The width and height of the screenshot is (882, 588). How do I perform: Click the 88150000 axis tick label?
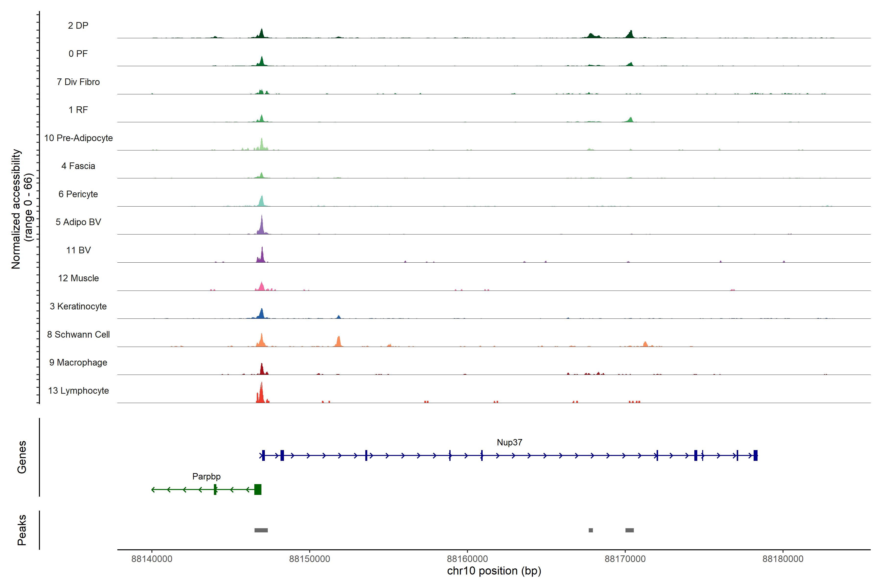pos(309,559)
